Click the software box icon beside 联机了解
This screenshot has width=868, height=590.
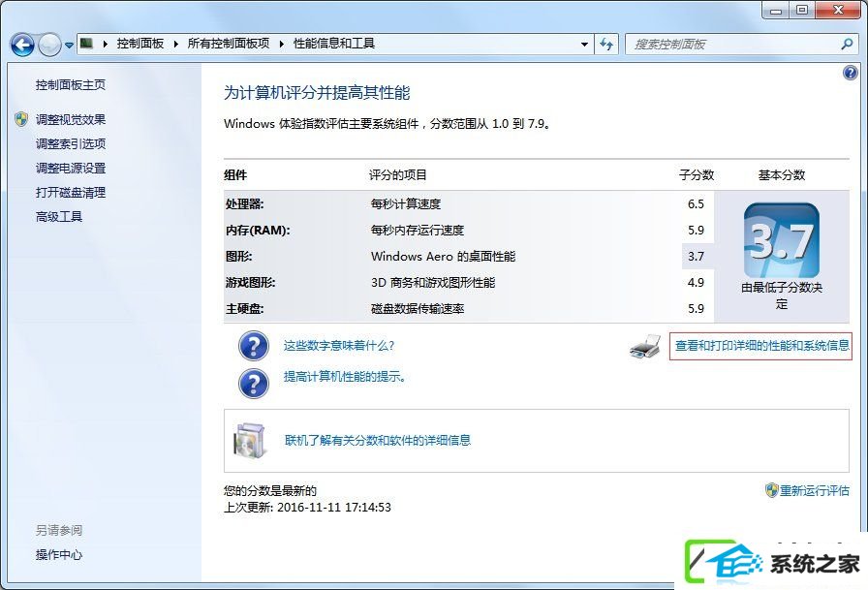pos(251,441)
